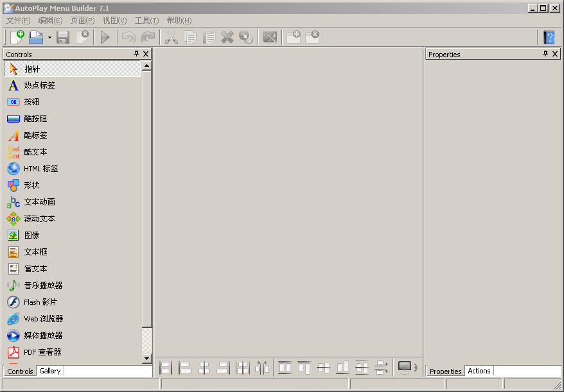Choose the 富文本 control
This screenshot has width=564, height=392.
73,269
